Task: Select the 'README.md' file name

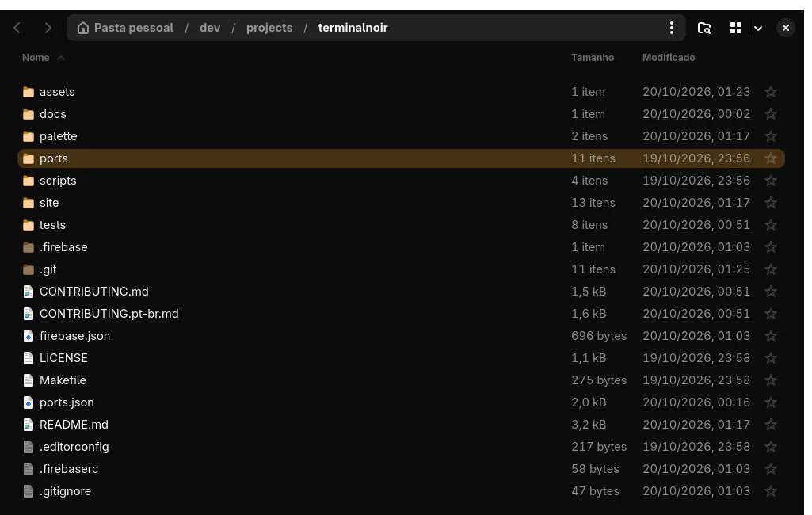Action: click(74, 425)
